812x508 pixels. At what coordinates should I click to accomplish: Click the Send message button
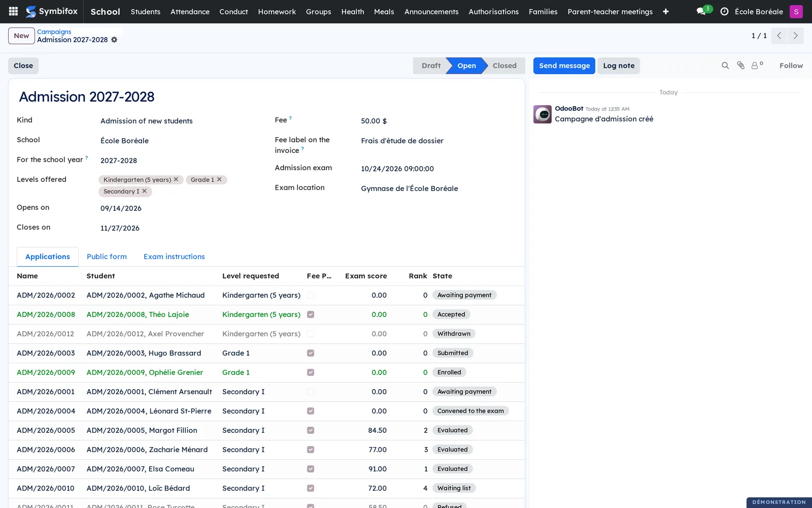click(x=564, y=66)
